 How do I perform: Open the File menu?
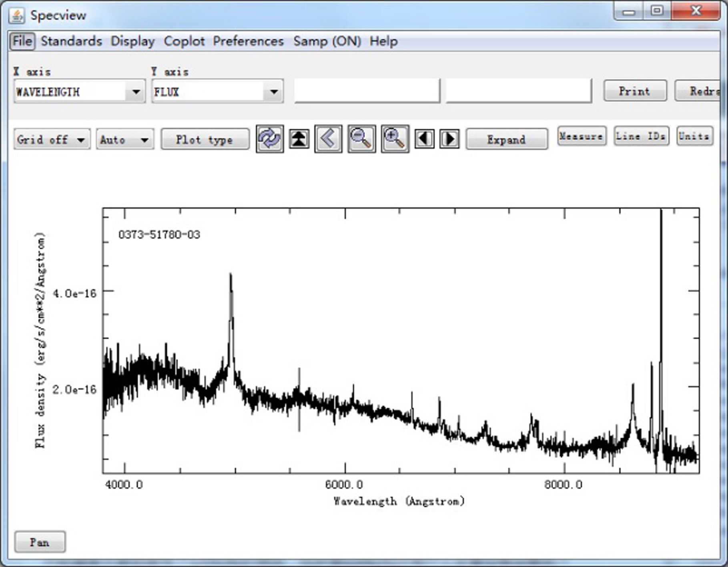pyautogui.click(x=22, y=41)
